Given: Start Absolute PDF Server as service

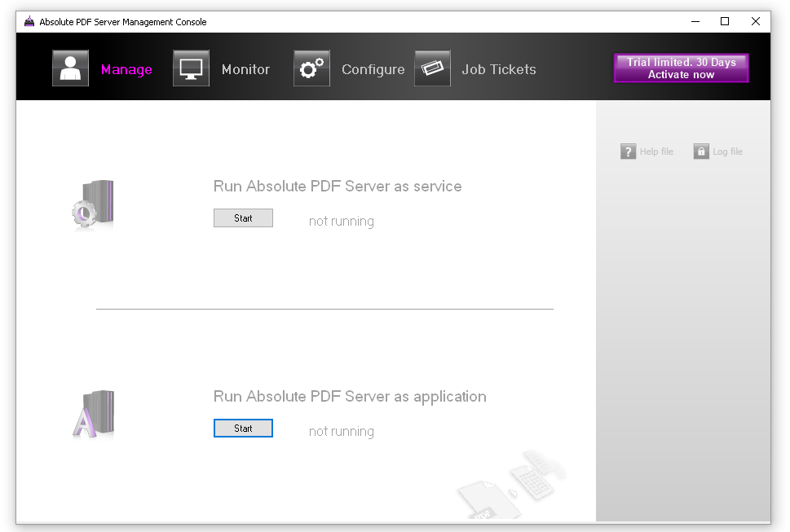Looking at the screenshot, I should [243, 218].
